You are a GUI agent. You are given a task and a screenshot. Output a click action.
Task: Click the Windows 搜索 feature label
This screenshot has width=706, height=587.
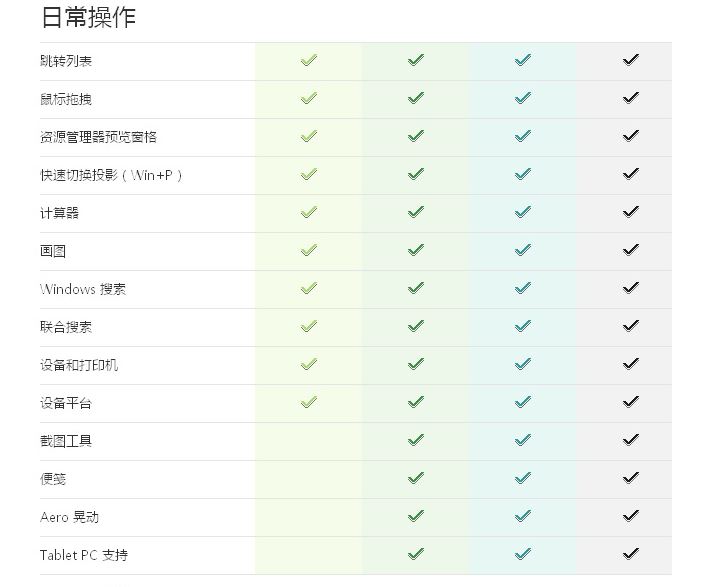(x=83, y=289)
